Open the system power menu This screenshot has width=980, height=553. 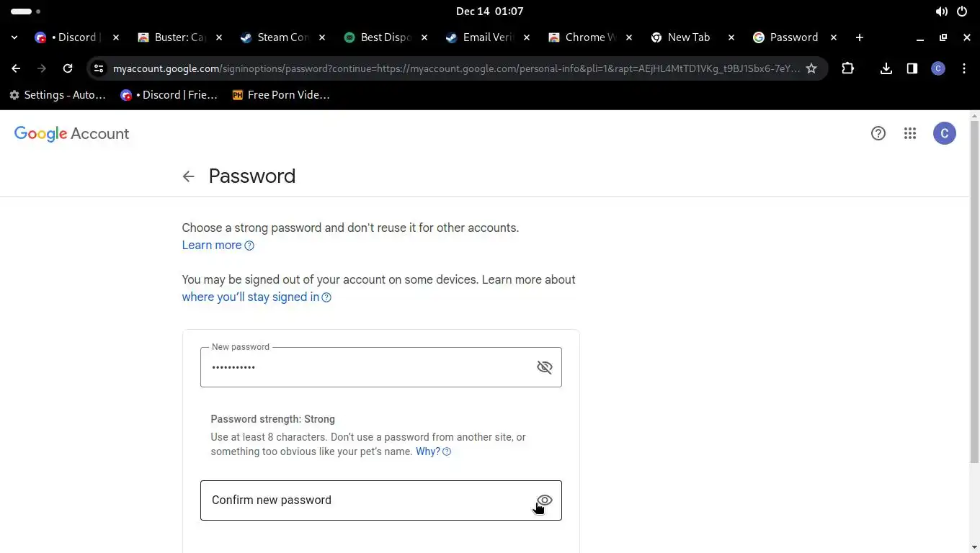(961, 12)
